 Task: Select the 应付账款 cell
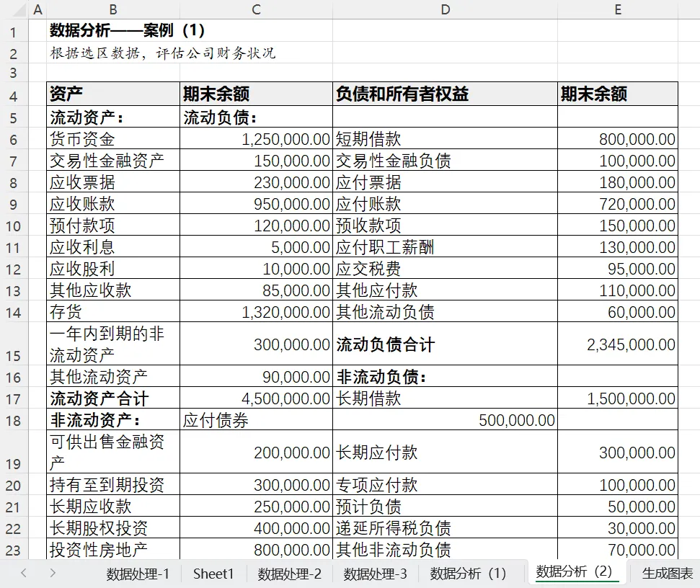[445, 203]
